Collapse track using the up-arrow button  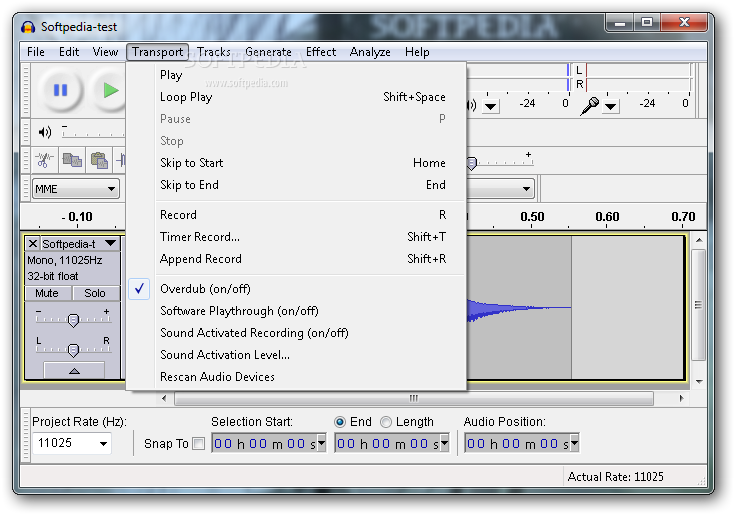point(74,371)
